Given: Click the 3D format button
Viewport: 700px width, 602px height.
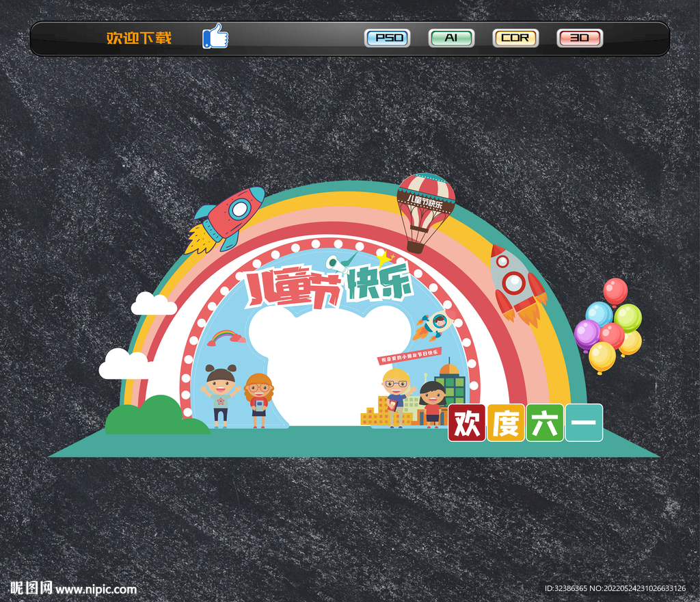Looking at the screenshot, I should pyautogui.click(x=580, y=38).
